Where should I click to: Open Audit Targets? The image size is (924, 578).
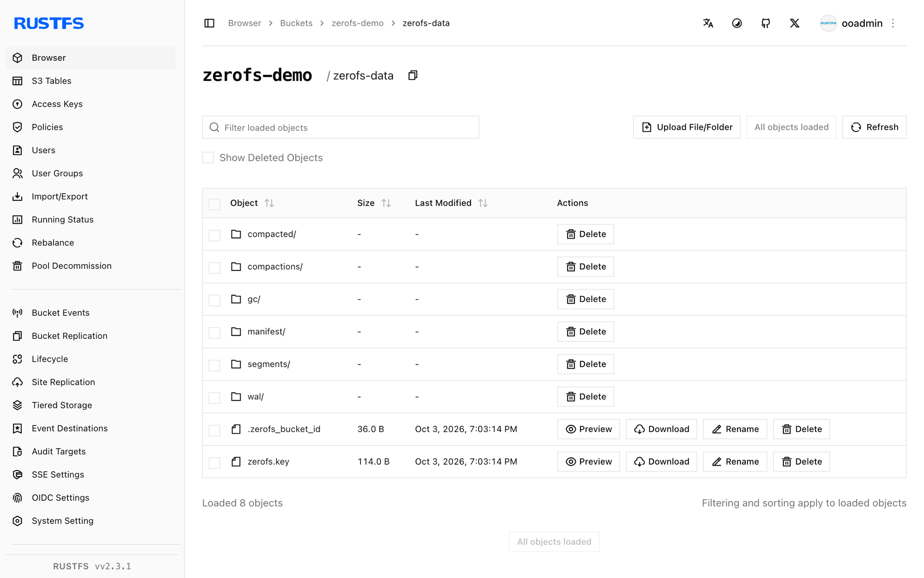point(91,451)
